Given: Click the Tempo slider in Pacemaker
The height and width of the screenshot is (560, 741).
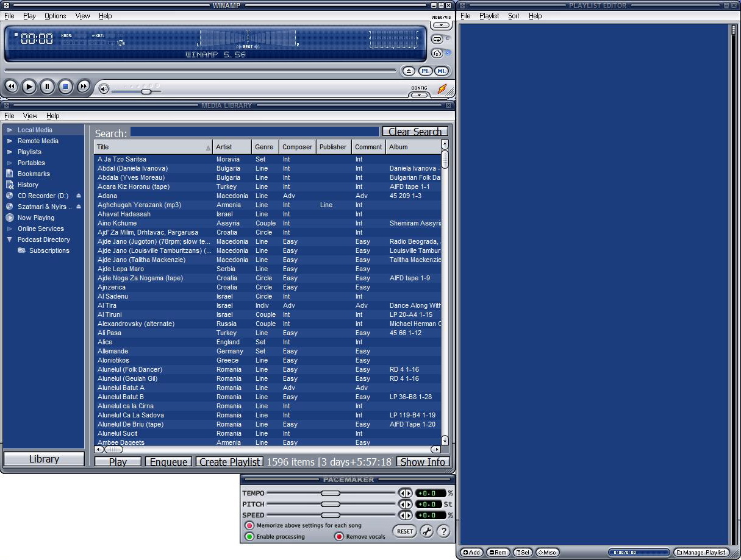Looking at the screenshot, I should click(x=329, y=493).
